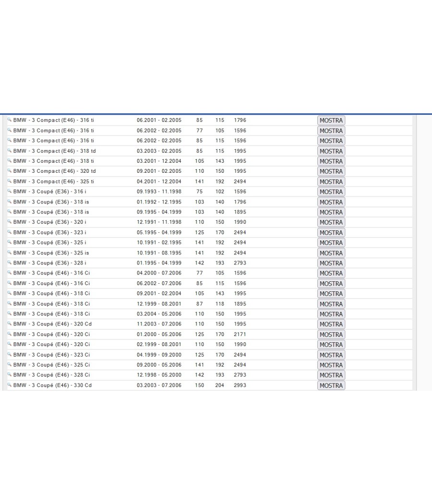Click date range '11.2003 - 07.2006'
Image resolution: width=432 pixels, height=504 pixels.
(x=159, y=324)
